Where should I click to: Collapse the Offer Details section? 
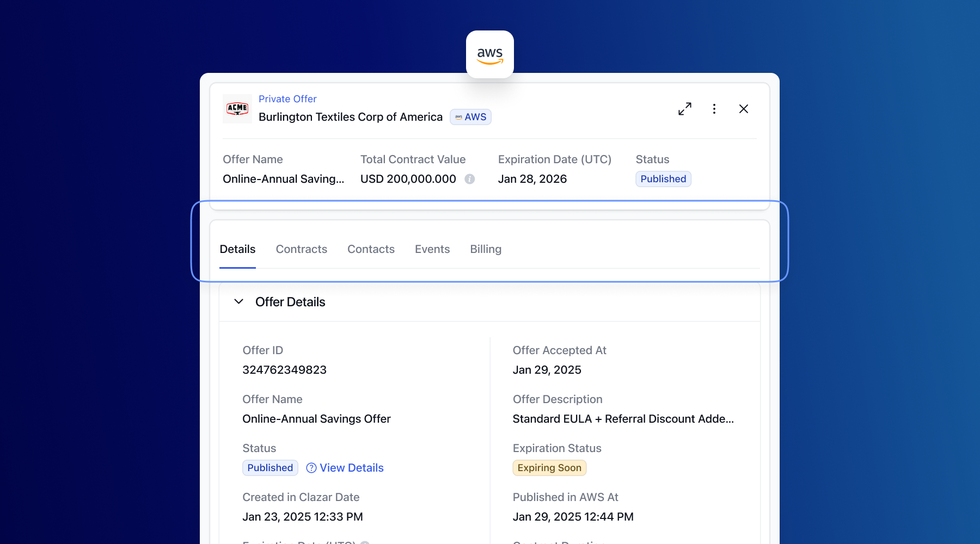[238, 301]
